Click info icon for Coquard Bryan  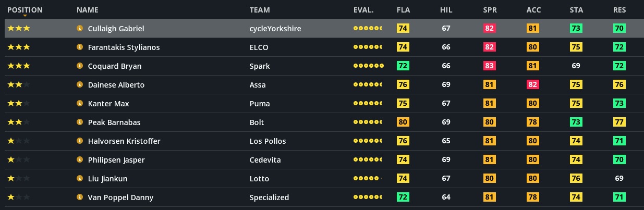[80, 66]
